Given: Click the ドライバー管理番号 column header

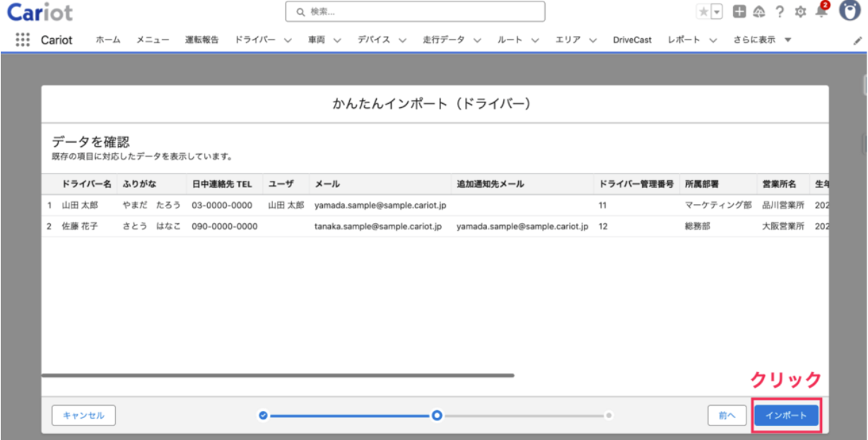Looking at the screenshot, I should tap(636, 184).
